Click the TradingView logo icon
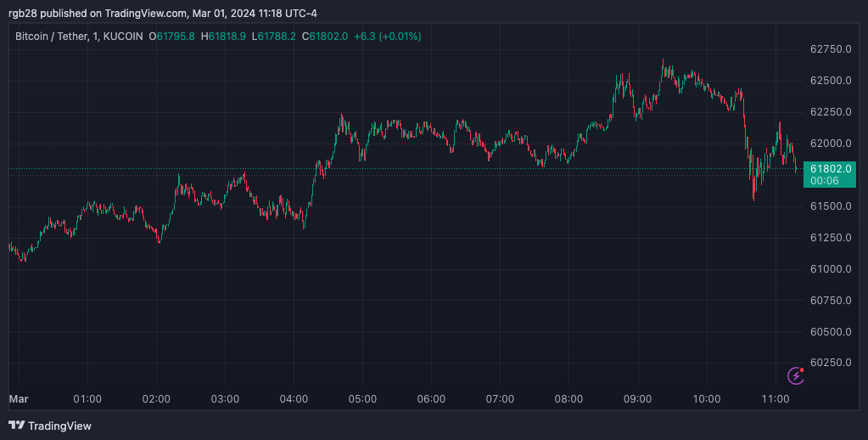 16,425
